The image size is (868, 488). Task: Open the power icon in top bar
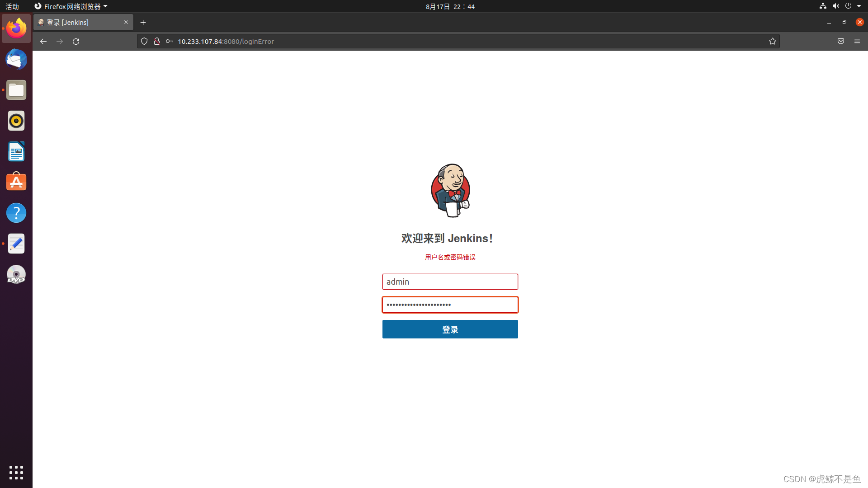click(848, 6)
